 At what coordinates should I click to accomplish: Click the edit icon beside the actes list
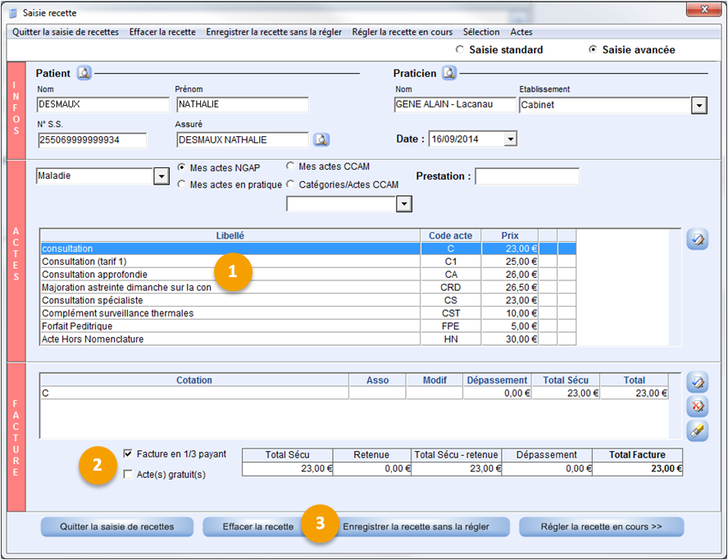click(x=698, y=239)
